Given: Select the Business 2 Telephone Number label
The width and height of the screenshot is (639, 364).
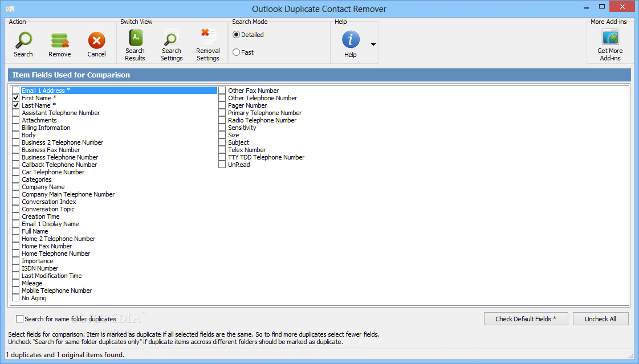Looking at the screenshot, I should [62, 142].
